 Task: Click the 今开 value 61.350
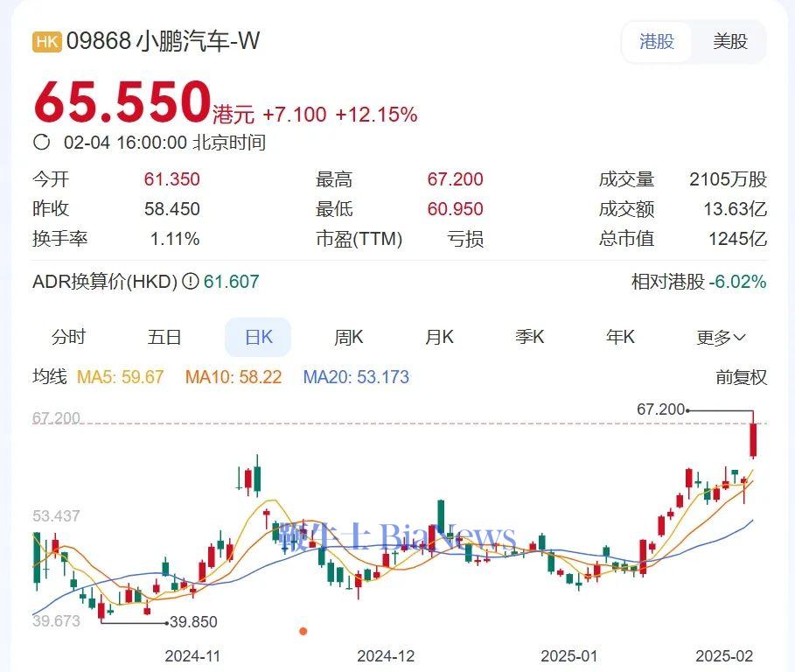point(172,179)
